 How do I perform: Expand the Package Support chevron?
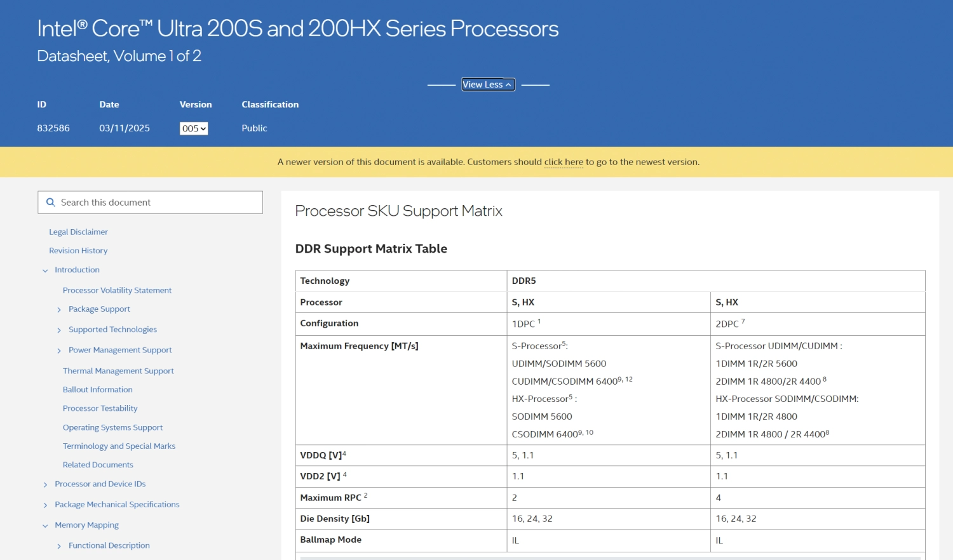tap(59, 310)
